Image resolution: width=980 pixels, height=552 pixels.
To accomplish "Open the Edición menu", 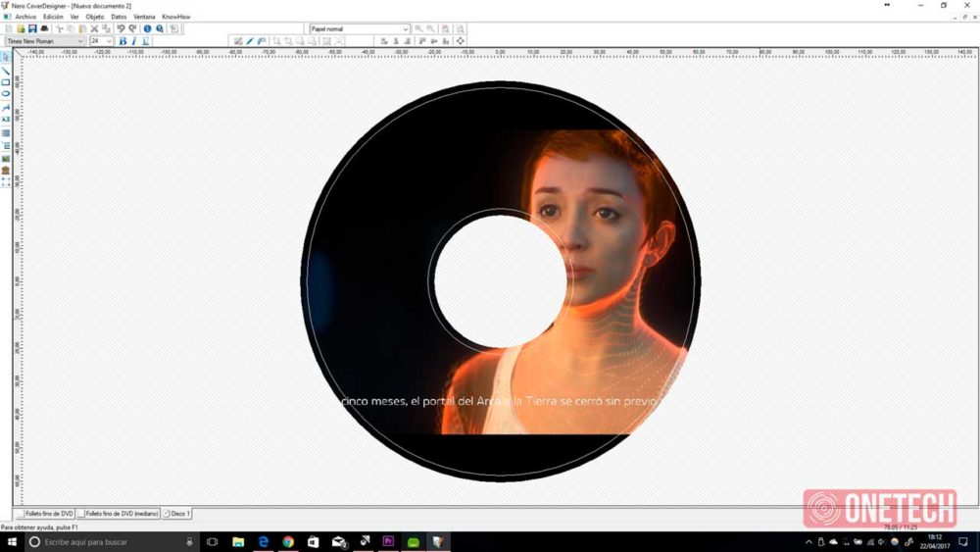I will pyautogui.click(x=53, y=17).
